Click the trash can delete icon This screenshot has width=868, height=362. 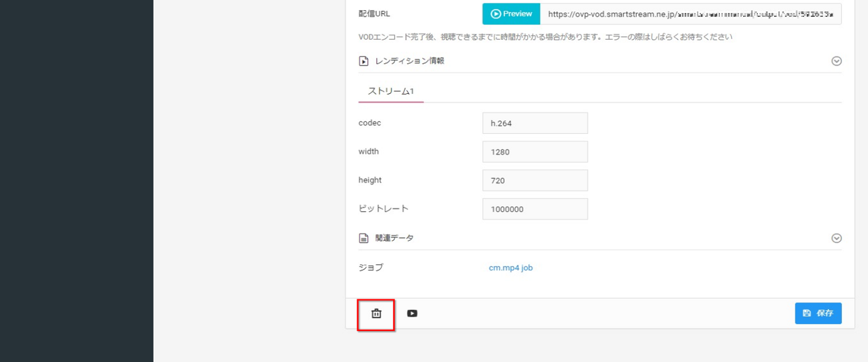point(376,313)
